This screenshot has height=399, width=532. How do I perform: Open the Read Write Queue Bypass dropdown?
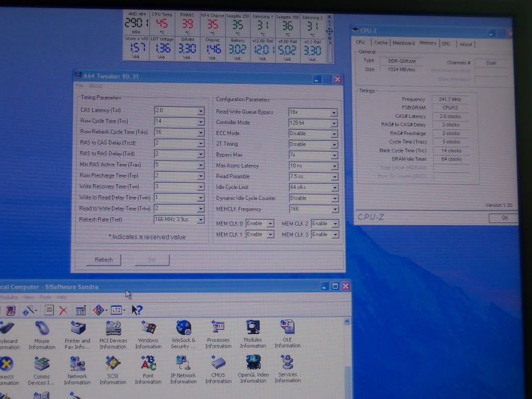click(x=334, y=113)
